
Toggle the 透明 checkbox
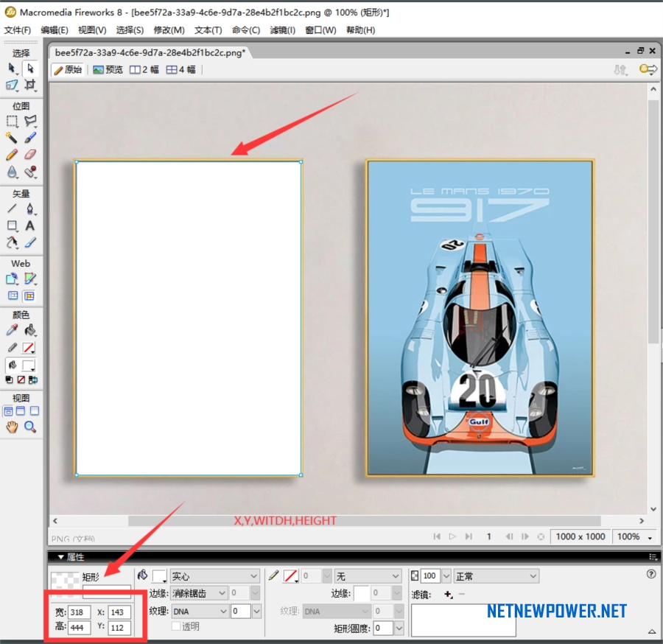[176, 626]
